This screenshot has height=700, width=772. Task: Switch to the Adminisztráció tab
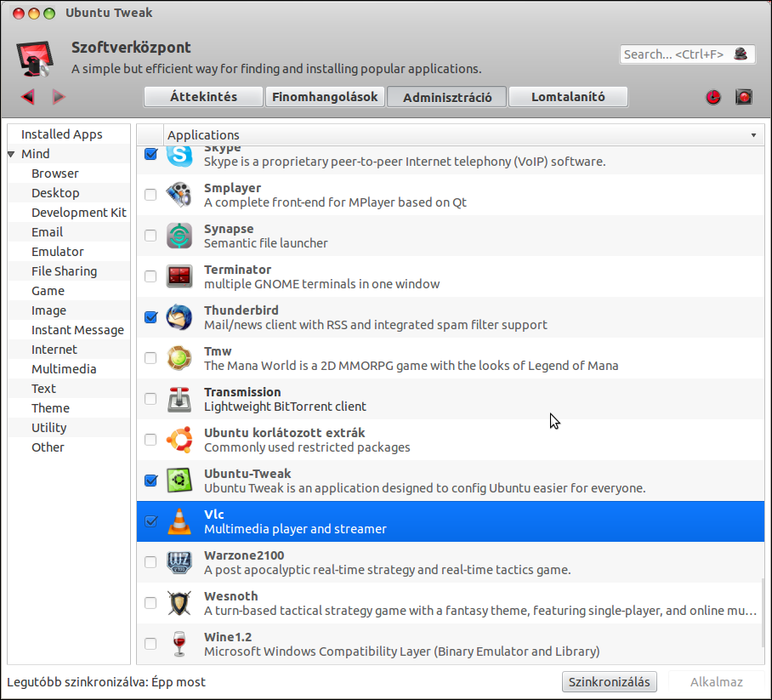(446, 97)
